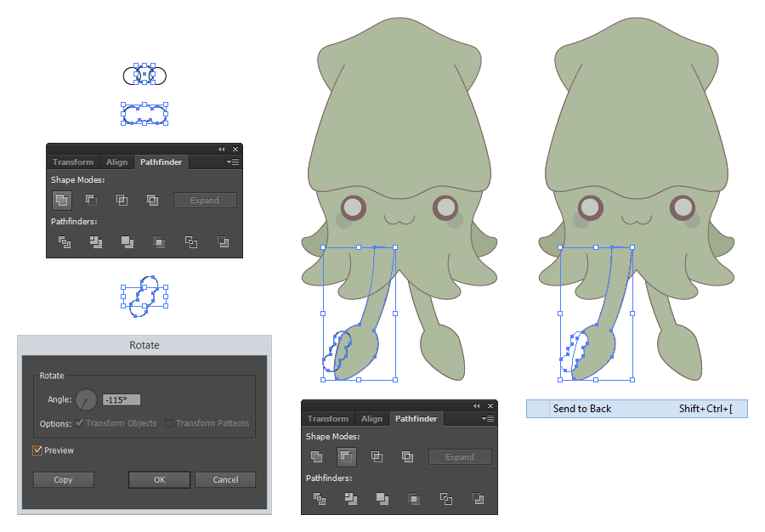Click Unite in the Pathfinder panel above the Rotate dialog
The image size is (765, 532).
coord(61,200)
